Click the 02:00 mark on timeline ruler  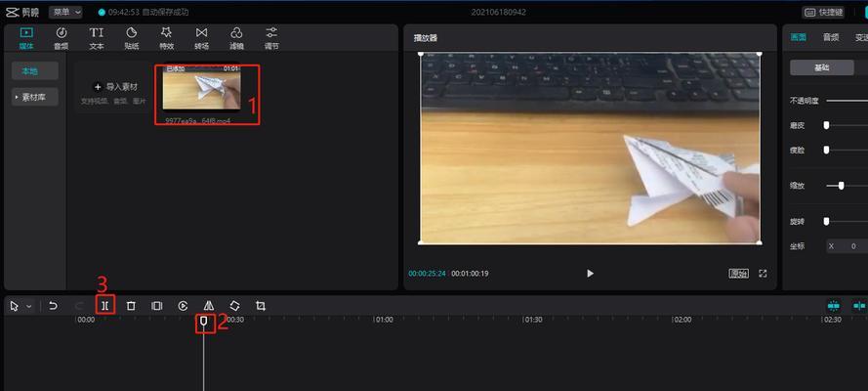click(682, 320)
